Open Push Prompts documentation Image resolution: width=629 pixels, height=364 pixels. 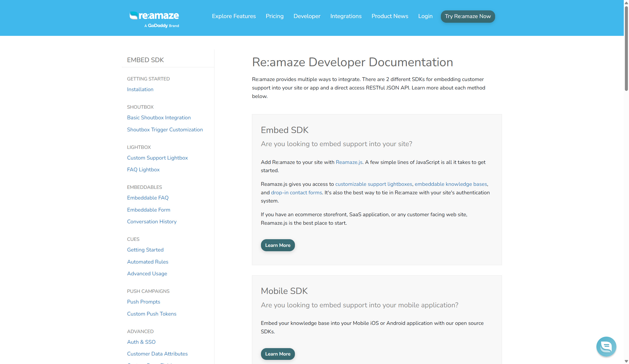(x=143, y=302)
